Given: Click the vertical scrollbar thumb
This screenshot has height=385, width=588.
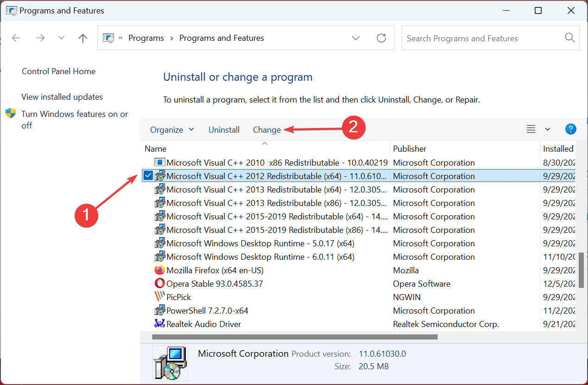Looking at the screenshot, I should click(x=581, y=270).
